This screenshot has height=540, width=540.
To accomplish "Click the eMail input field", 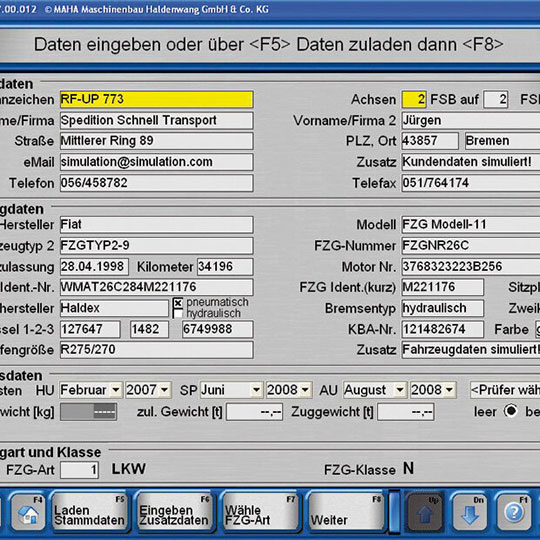I will [157, 162].
